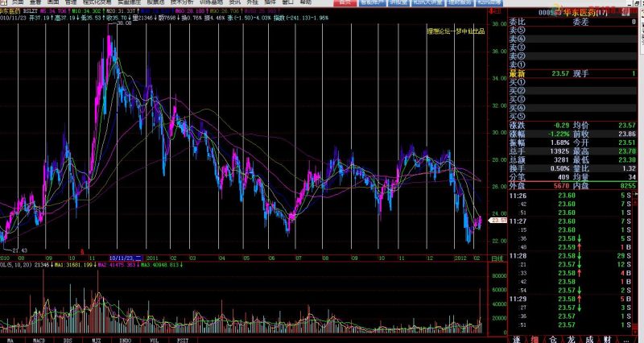Select the 逐 tab in quote panel

tap(516, 339)
